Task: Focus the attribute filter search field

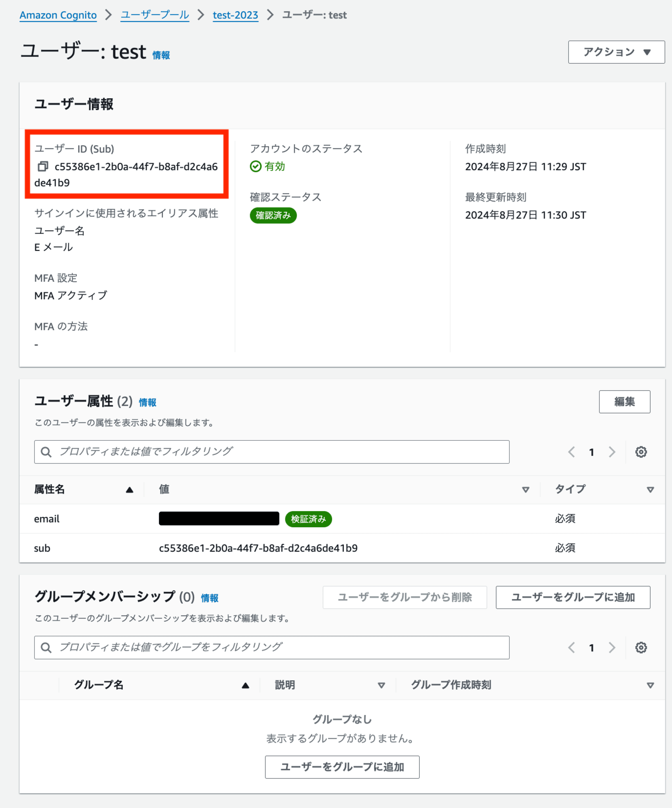Action: point(272,452)
